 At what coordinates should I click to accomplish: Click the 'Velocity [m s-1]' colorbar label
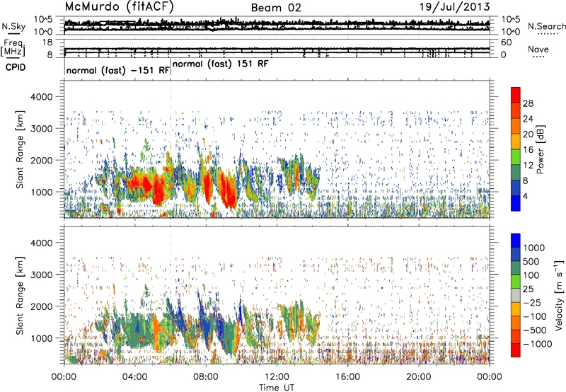559,295
